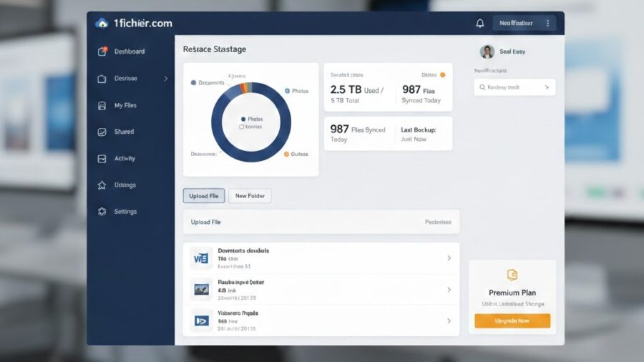Open Settings via the gear icon
The image size is (644, 362).
[x=102, y=212]
